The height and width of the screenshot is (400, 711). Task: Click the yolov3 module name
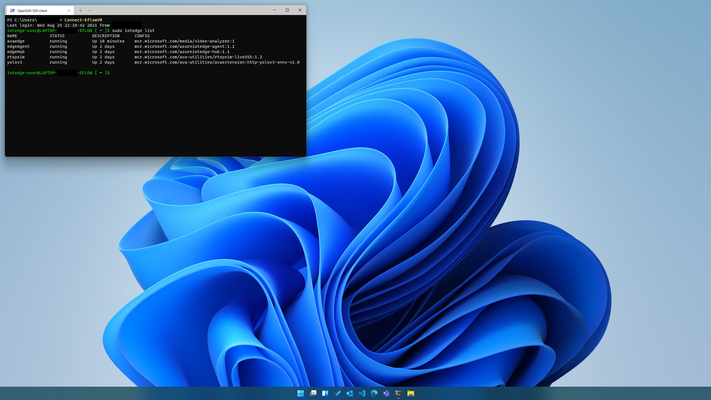[x=15, y=63]
